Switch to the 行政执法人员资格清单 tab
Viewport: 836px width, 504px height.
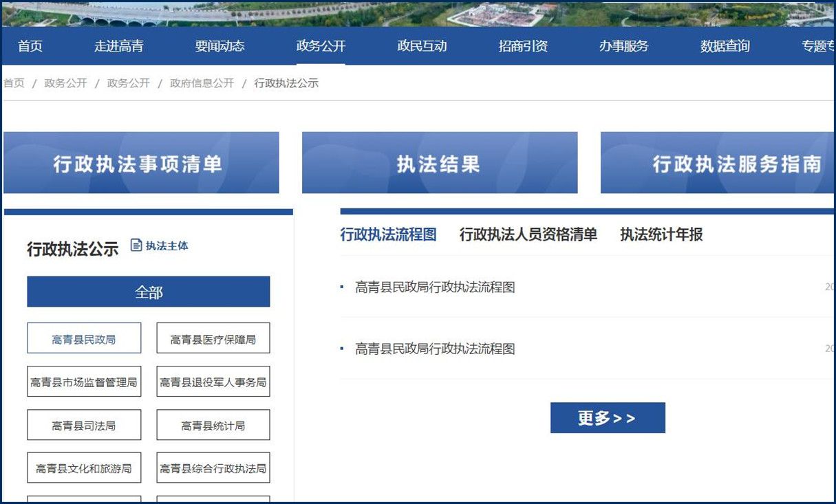[528, 234]
